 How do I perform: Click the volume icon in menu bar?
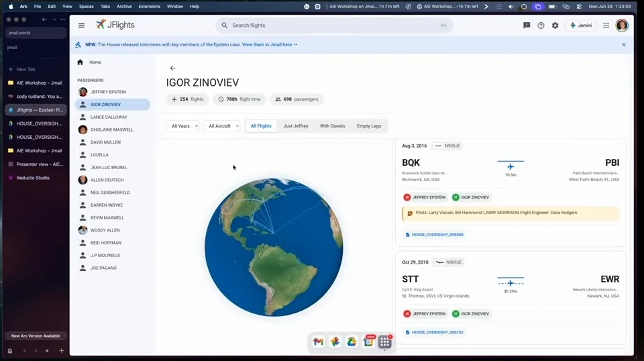click(511, 7)
